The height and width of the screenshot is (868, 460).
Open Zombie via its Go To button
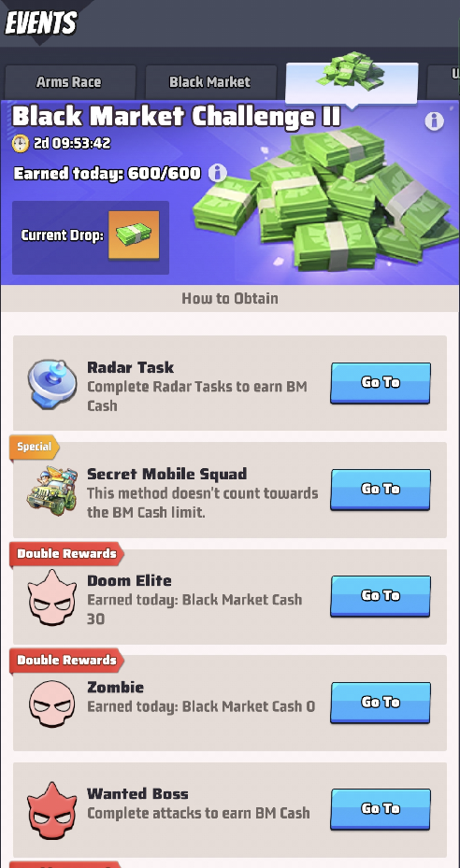tap(381, 703)
